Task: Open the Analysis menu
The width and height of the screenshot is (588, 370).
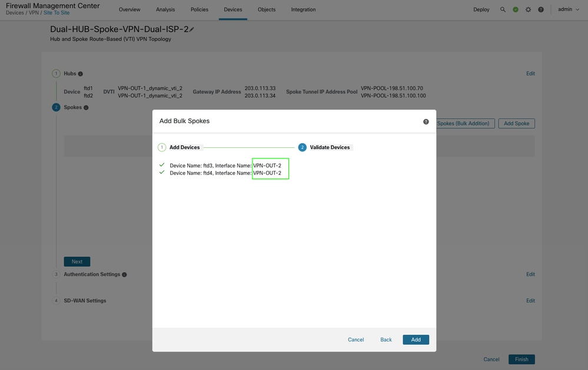Action: click(165, 9)
